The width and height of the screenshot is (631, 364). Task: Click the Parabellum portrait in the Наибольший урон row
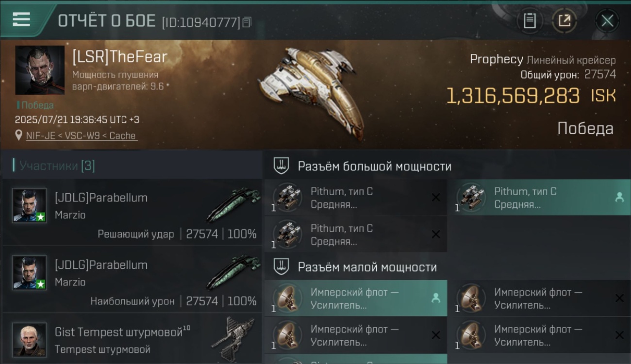click(x=30, y=273)
